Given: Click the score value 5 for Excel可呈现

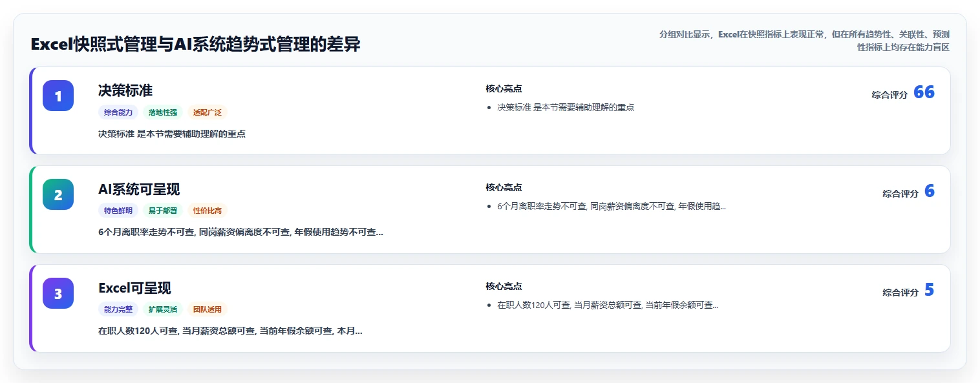Looking at the screenshot, I should (930, 290).
